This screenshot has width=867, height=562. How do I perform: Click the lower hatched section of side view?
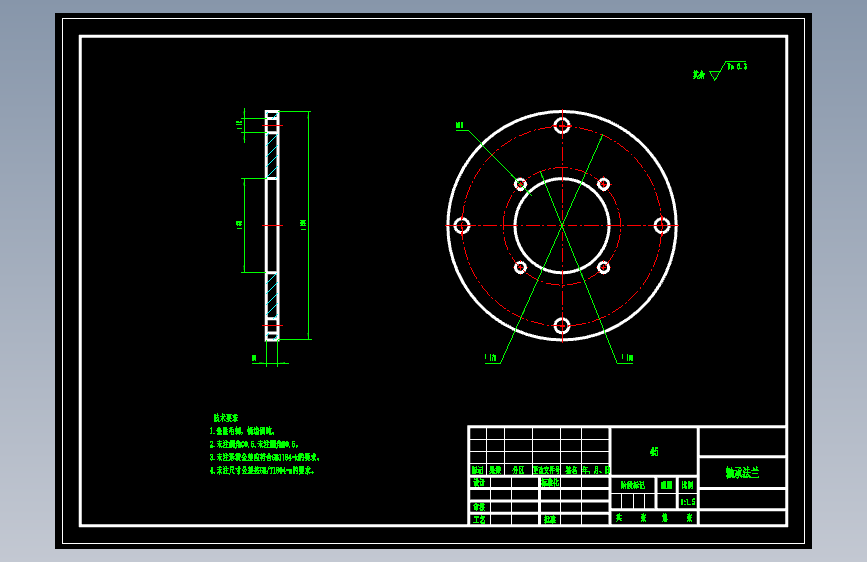271,295
